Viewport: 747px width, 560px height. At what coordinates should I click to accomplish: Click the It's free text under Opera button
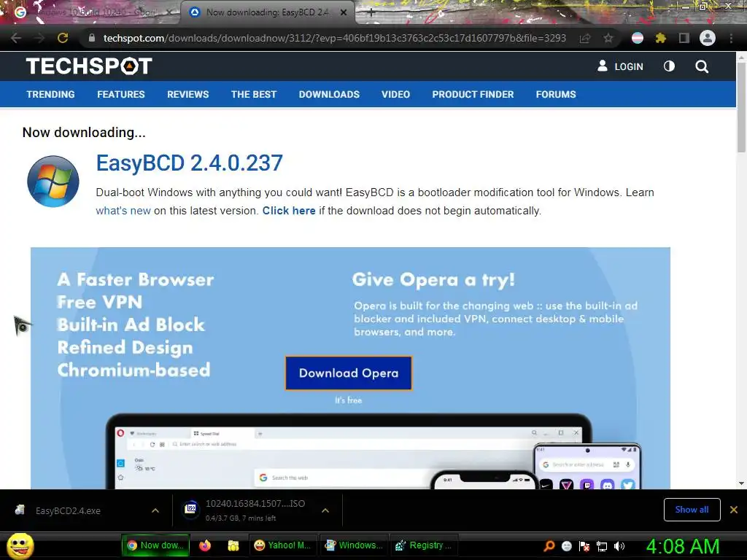pyautogui.click(x=348, y=400)
